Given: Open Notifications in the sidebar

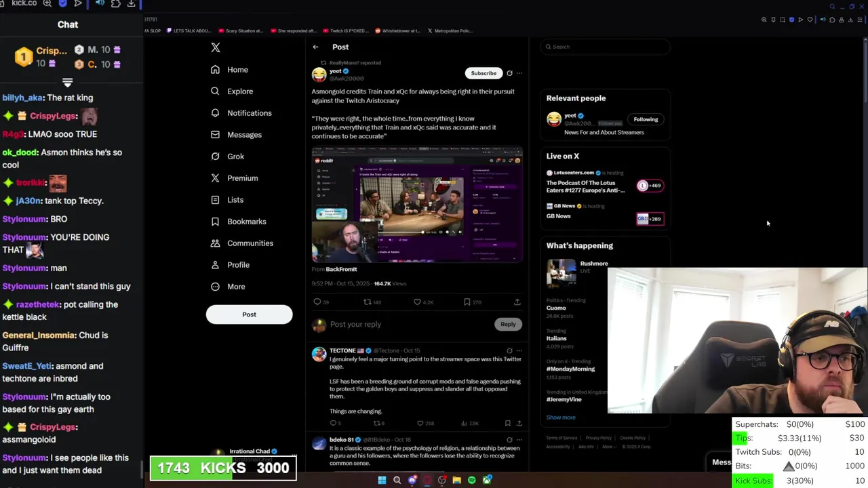Looking at the screenshot, I should 241,113.
